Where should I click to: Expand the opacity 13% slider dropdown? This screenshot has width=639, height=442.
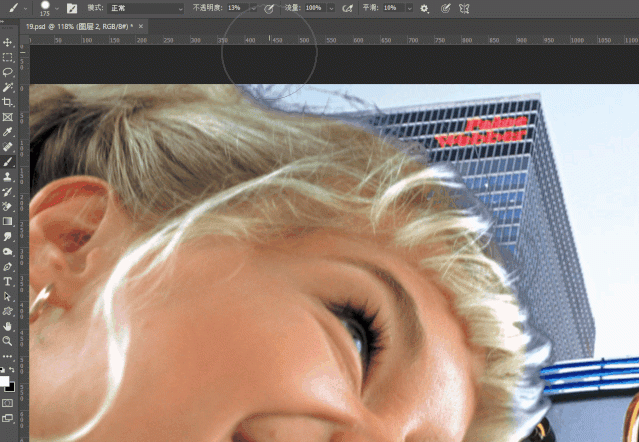click(x=253, y=8)
